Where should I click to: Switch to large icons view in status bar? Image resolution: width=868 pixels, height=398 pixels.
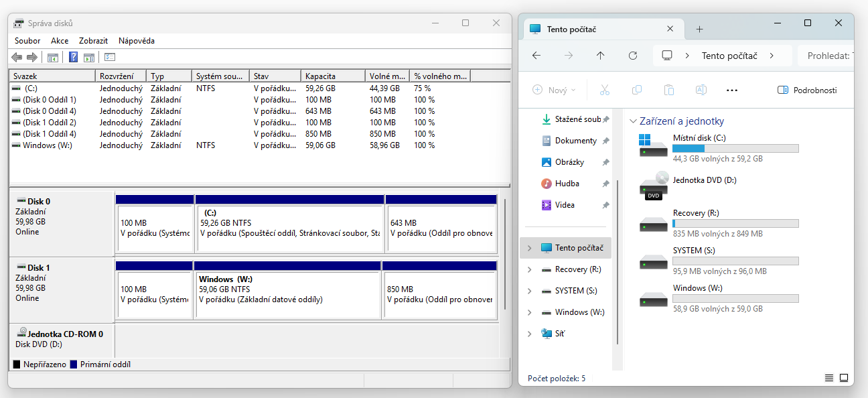tap(844, 378)
